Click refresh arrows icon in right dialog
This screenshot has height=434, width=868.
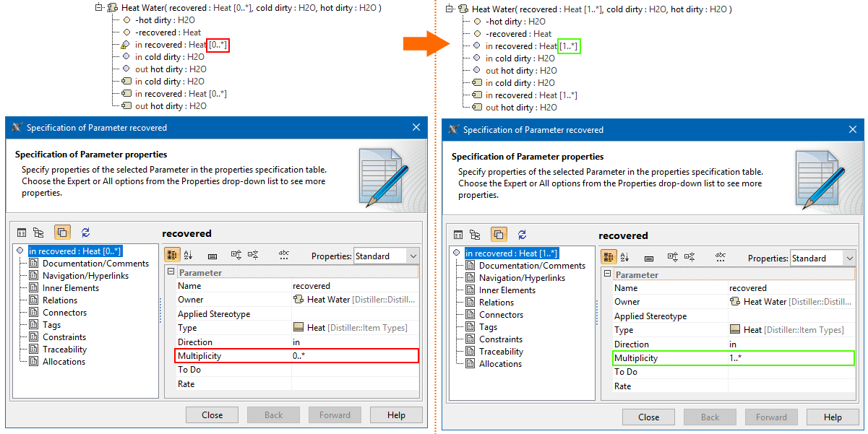(x=523, y=235)
